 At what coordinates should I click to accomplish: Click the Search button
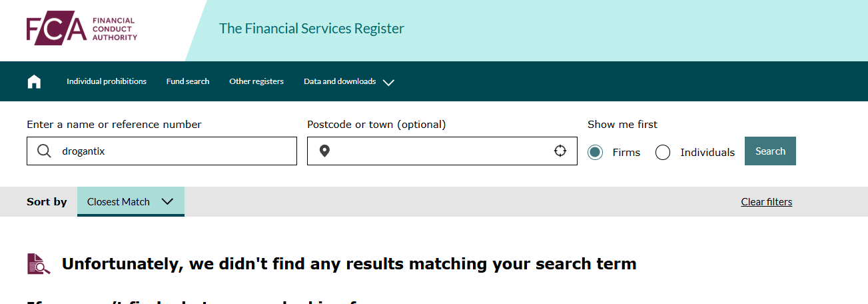pyautogui.click(x=770, y=151)
